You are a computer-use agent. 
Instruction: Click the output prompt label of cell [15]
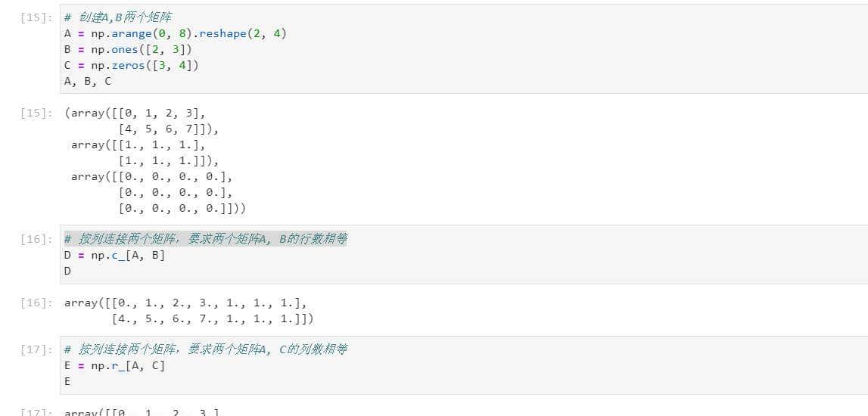[36, 113]
